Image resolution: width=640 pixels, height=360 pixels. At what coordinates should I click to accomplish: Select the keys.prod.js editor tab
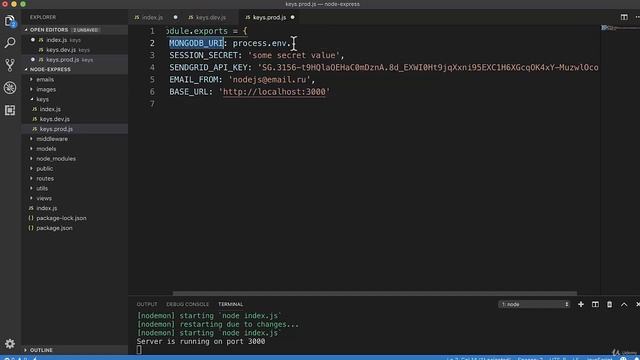point(269,17)
